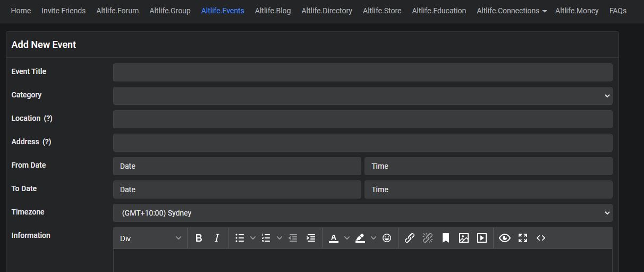Toggle italic text formatting
The width and height of the screenshot is (644, 272).
point(217,238)
